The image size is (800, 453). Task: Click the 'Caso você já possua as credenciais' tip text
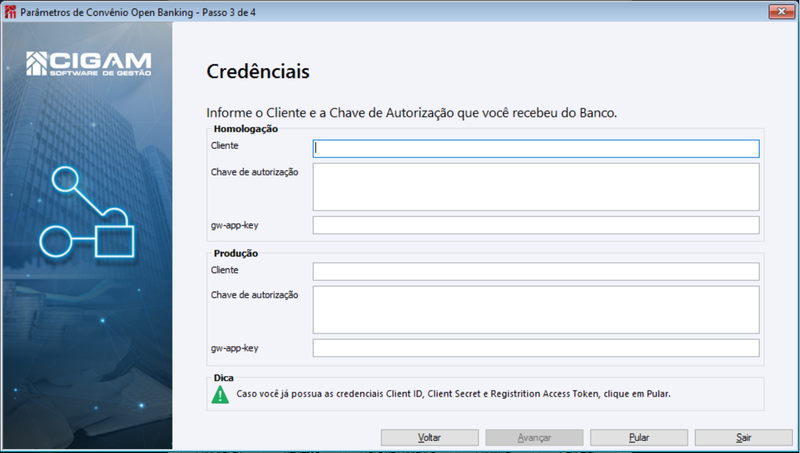tap(453, 394)
